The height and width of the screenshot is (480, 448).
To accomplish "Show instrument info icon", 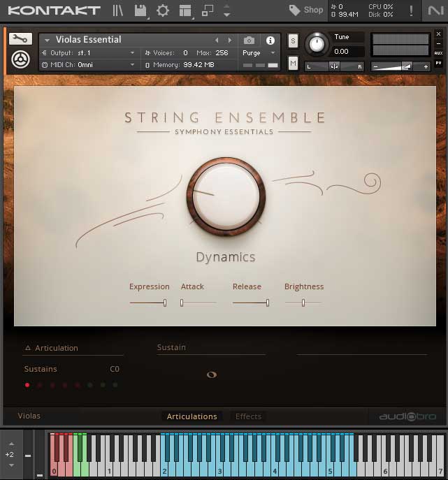I will [270, 40].
